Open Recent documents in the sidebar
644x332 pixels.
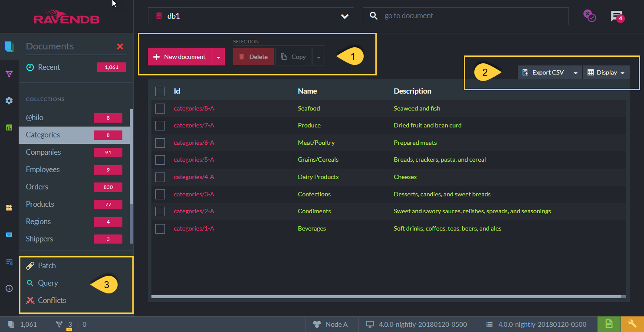click(x=76, y=67)
